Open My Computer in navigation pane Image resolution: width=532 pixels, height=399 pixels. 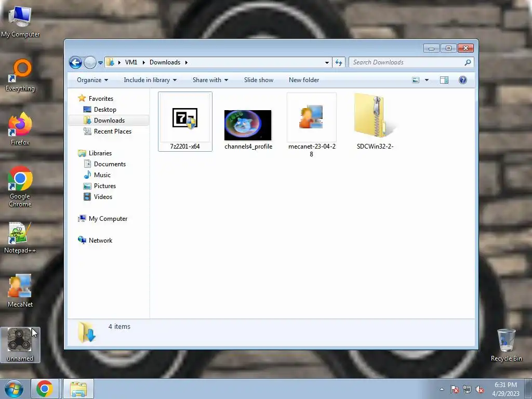(x=108, y=219)
